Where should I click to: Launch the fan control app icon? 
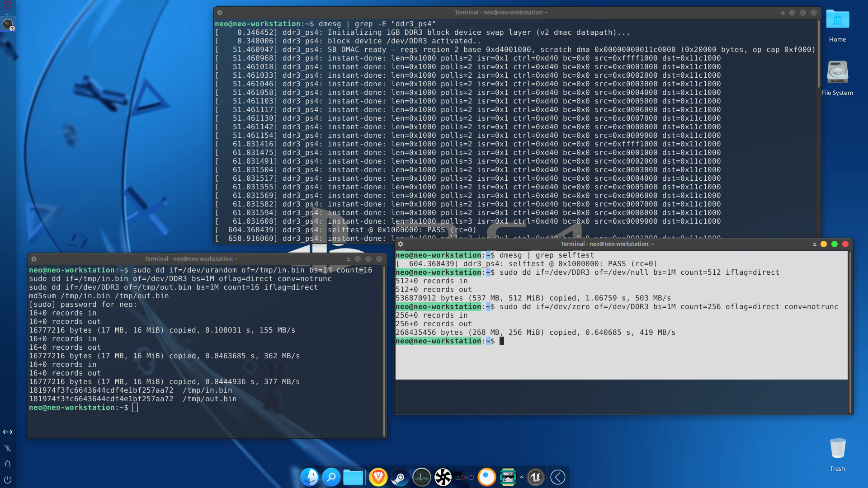click(443, 477)
